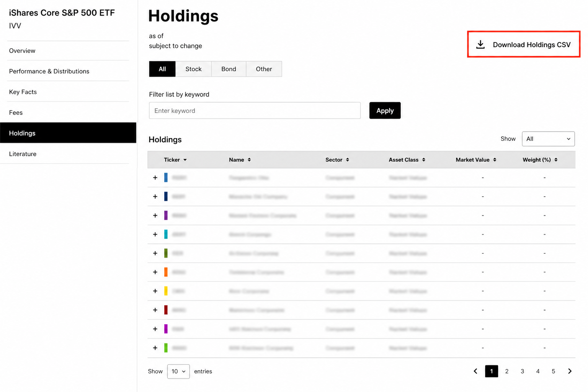Image resolution: width=588 pixels, height=392 pixels.
Task: Click the olive green color marker
Action: (166, 253)
